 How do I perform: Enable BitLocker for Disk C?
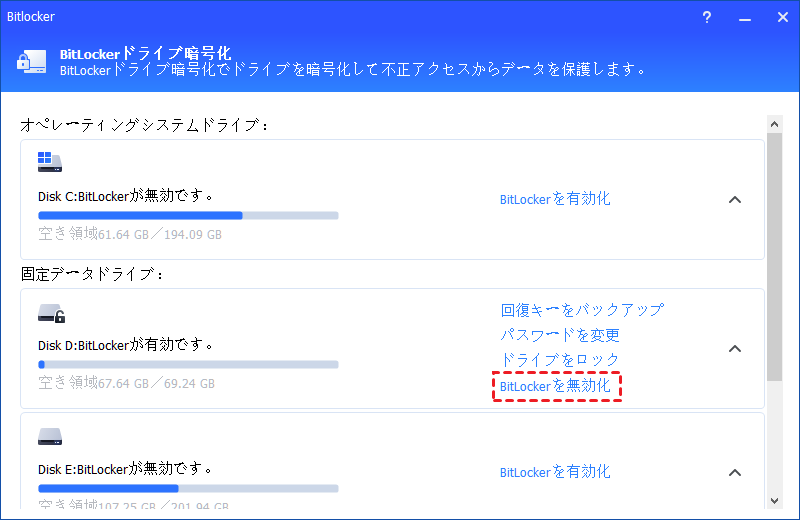(555, 199)
